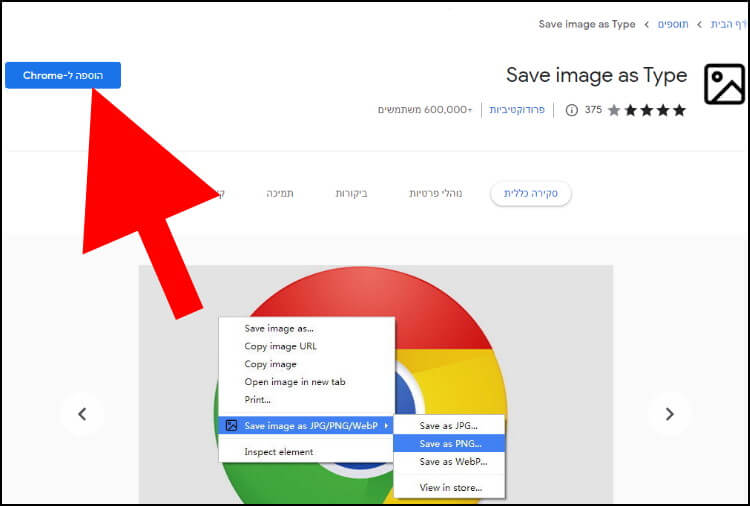Go to next screenshot with right chevron
750x506 pixels.
pos(669,414)
